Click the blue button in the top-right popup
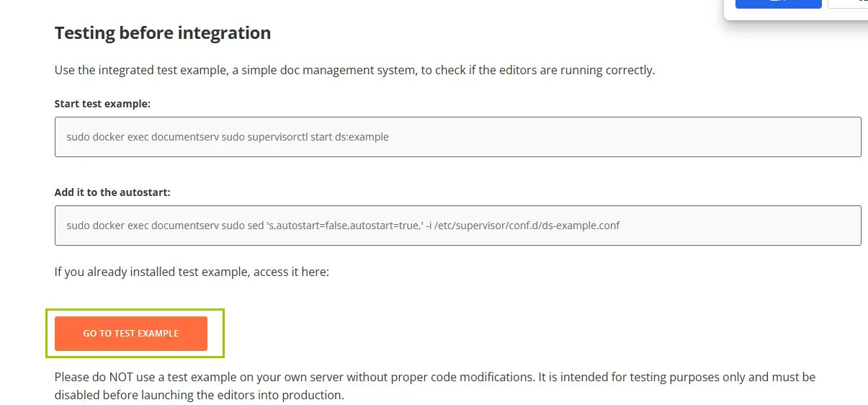This screenshot has height=405, width=868. (778, 4)
